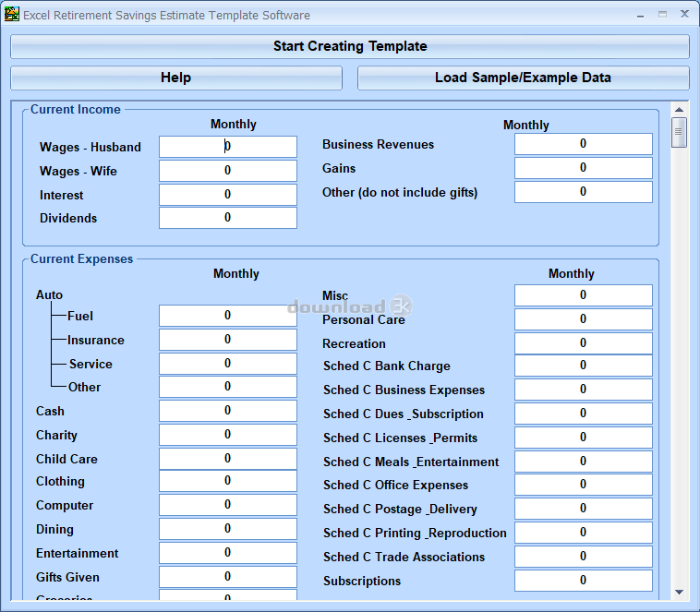Image resolution: width=700 pixels, height=612 pixels.
Task: Select the Subscriptions expense field
Action: click(583, 581)
